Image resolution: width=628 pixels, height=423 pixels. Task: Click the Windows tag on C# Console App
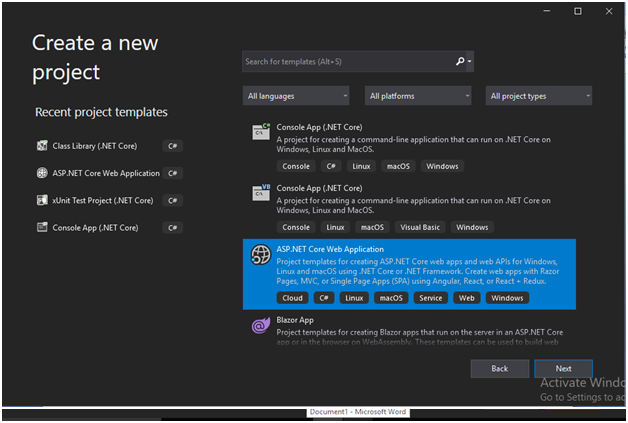442,166
